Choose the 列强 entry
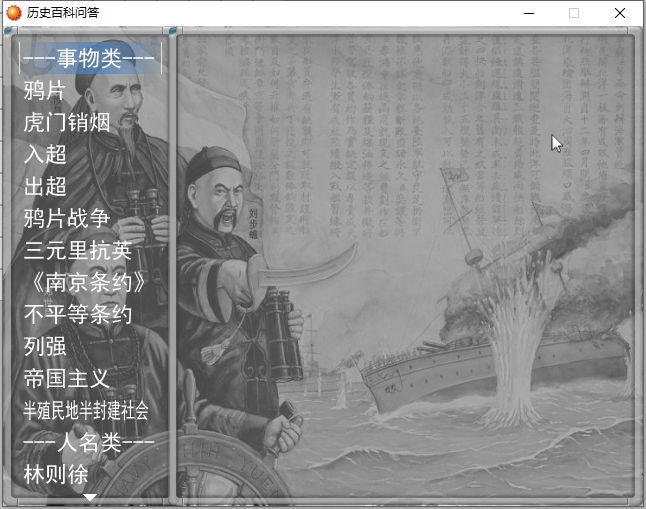 click(x=44, y=347)
